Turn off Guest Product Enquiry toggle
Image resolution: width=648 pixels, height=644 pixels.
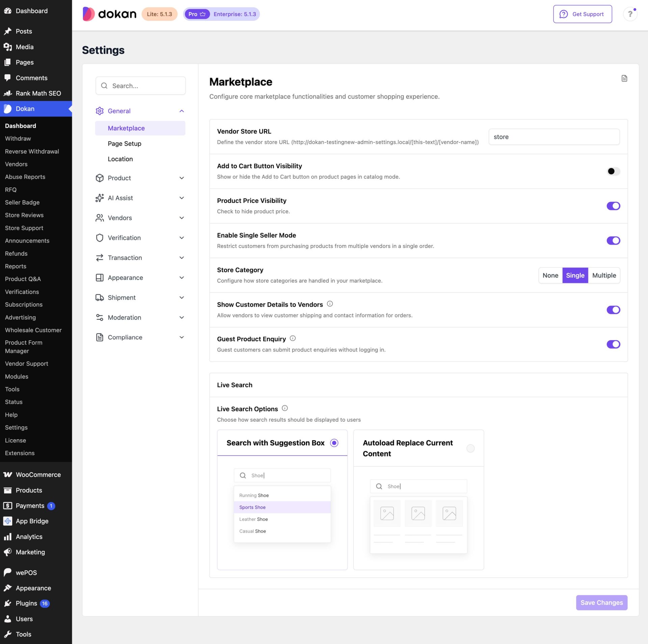click(x=613, y=344)
